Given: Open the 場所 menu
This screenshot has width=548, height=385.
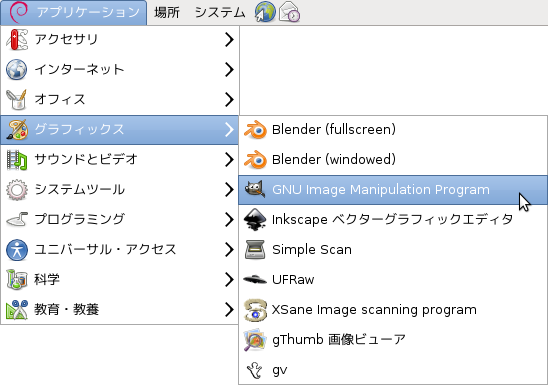Looking at the screenshot, I should (x=167, y=13).
